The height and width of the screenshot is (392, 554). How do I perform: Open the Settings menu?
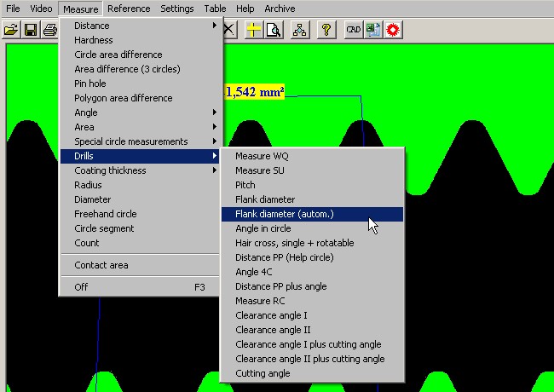[176, 9]
